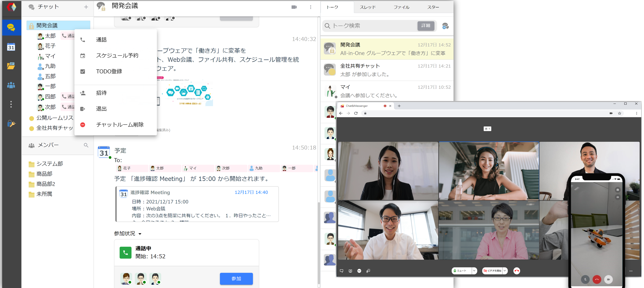This screenshot has width=644, height=288.
Task: End call on the phone's red button
Action: click(597, 279)
